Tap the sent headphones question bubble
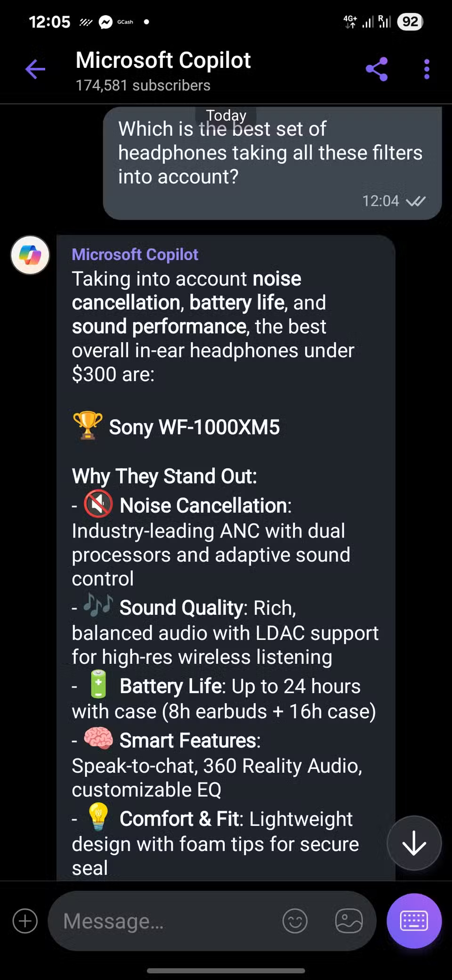The image size is (452, 980). (x=272, y=160)
